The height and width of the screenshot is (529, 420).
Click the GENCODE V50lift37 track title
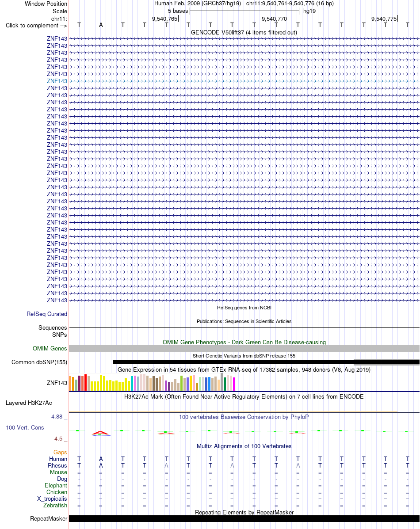click(x=244, y=32)
